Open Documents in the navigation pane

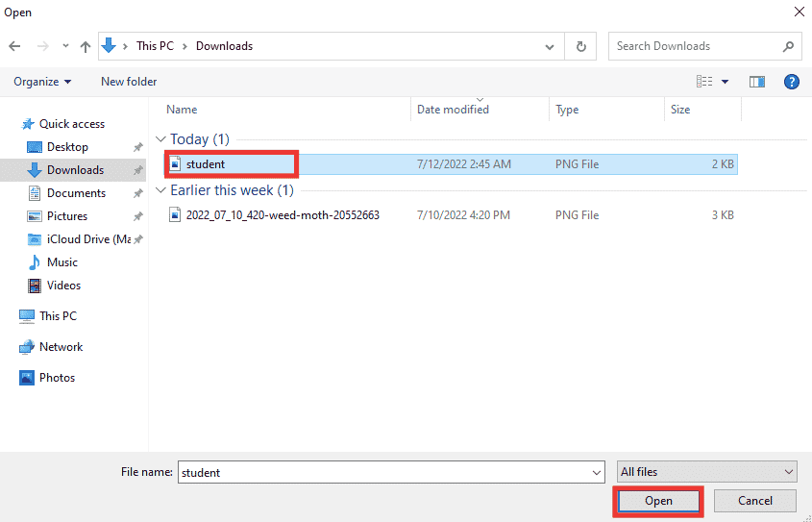(x=76, y=193)
